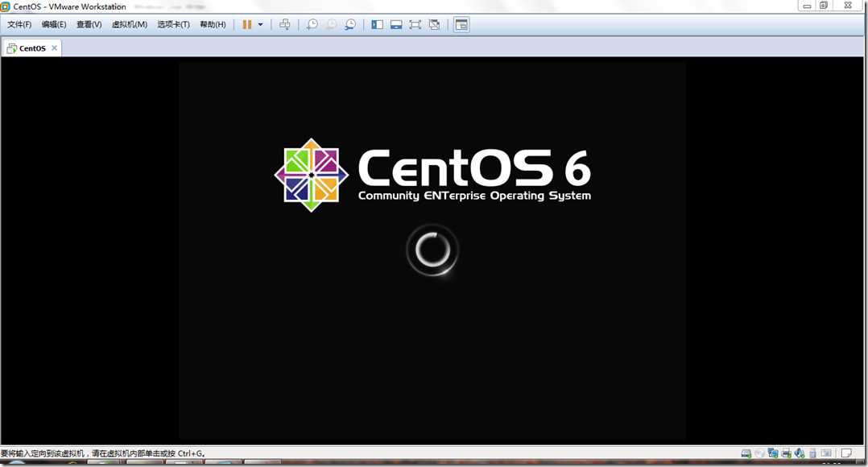Click inside the CentOS 6 guest screen
Screen dimensions: 868x467
[432, 250]
